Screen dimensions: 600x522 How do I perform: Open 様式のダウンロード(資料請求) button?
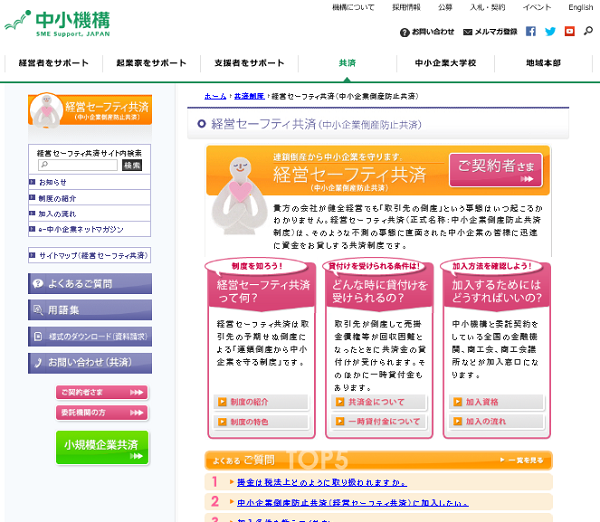pyautogui.click(x=90, y=336)
